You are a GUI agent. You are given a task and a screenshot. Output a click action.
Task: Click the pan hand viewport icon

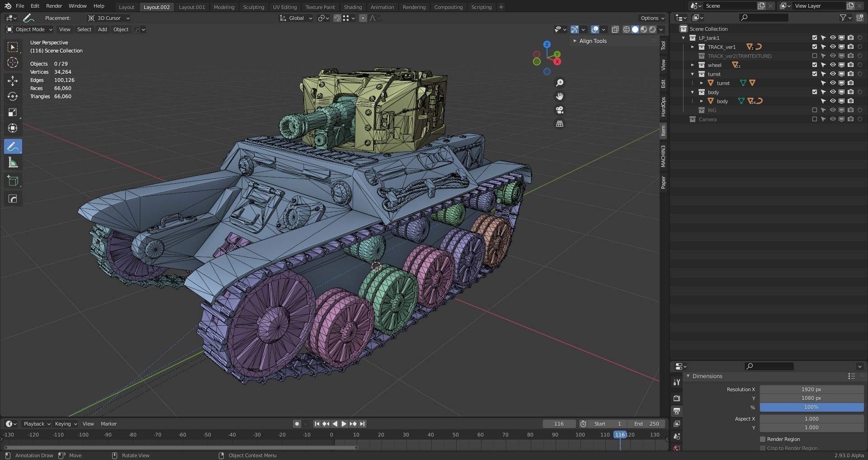coord(560,96)
